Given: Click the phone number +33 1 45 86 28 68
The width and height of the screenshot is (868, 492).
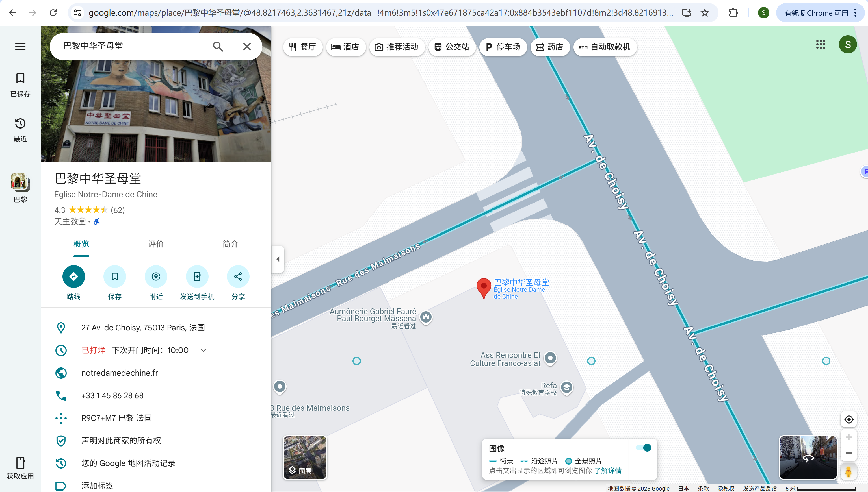Looking at the screenshot, I should (112, 395).
